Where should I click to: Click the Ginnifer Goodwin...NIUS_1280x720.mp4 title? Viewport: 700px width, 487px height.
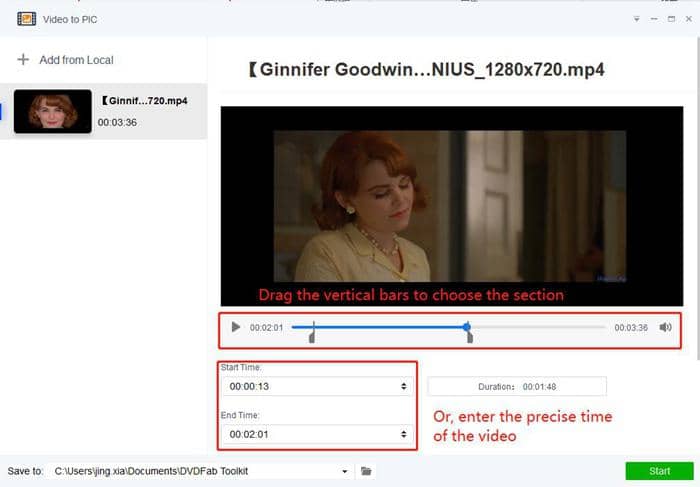[x=426, y=70]
